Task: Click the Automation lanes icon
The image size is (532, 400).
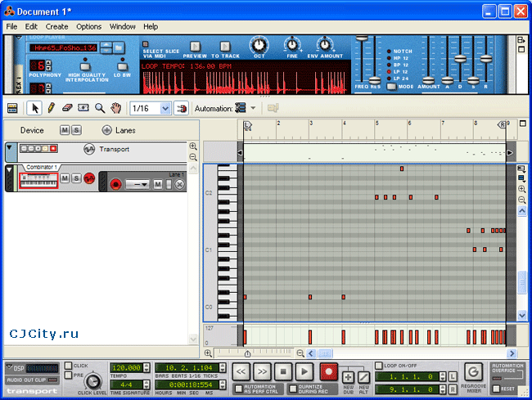Action: click(241, 108)
